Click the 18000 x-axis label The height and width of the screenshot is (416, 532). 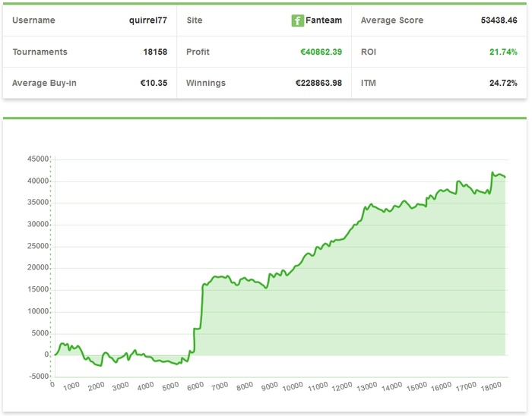click(491, 386)
